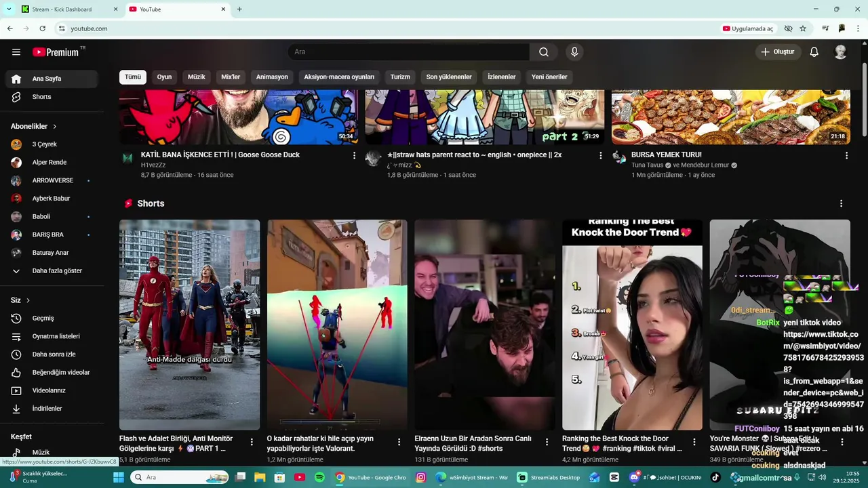Open options for BURSA YEMEK TURU video
868x488 pixels.
pos(846,155)
